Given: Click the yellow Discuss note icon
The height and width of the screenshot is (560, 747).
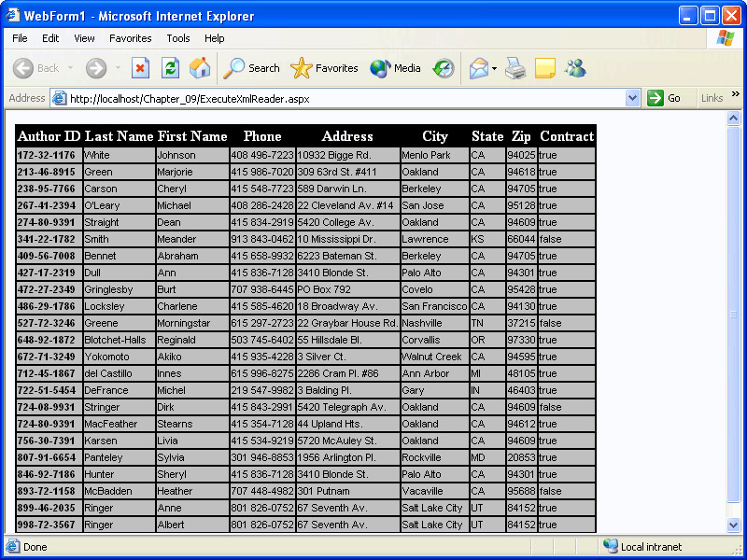Looking at the screenshot, I should pyautogui.click(x=545, y=68).
